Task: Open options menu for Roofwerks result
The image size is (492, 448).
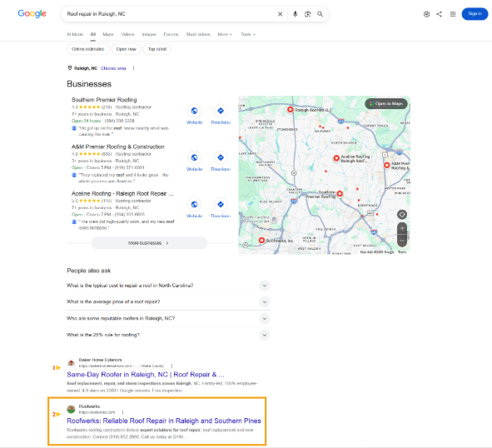Action: [122, 412]
